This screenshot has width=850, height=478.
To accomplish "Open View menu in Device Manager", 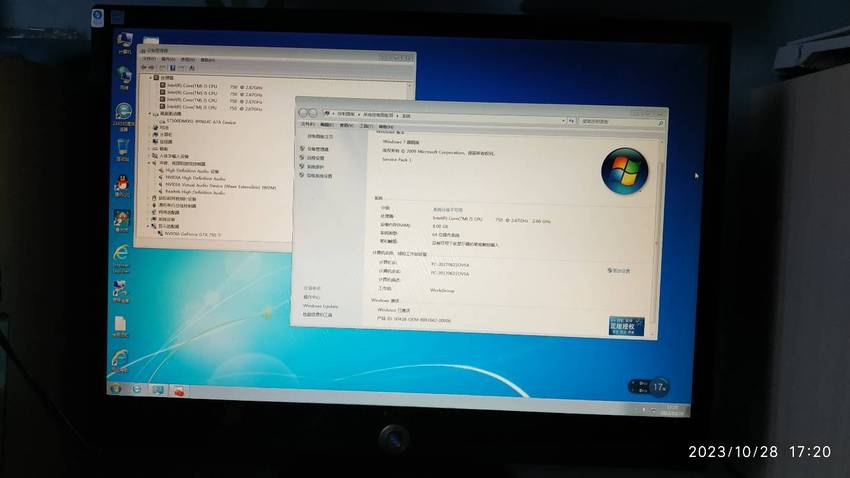I will click(x=188, y=60).
